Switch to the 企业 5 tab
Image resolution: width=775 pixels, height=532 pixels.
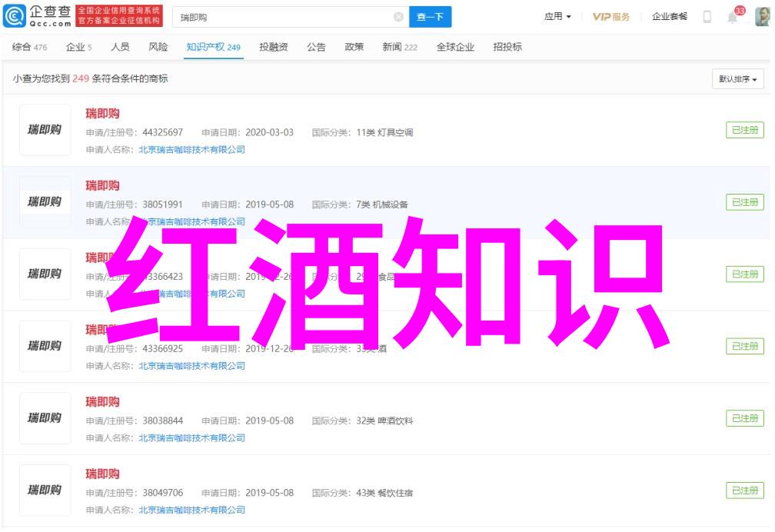click(79, 48)
